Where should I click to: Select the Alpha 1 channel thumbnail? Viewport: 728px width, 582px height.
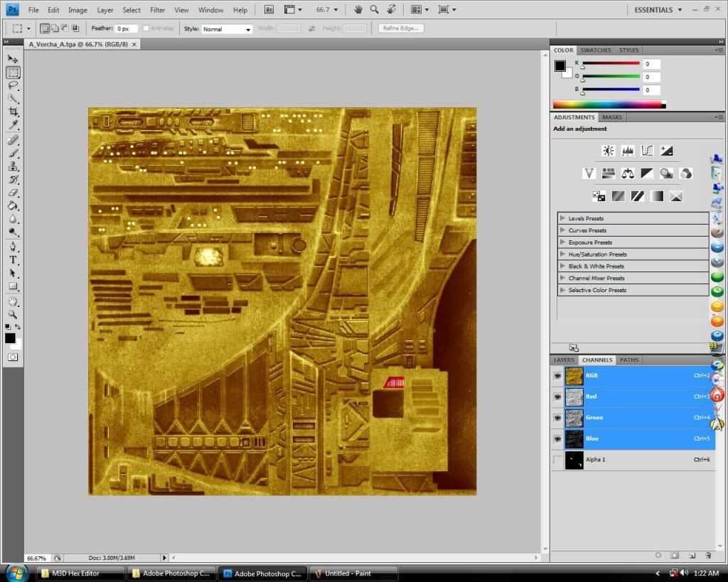click(574, 460)
